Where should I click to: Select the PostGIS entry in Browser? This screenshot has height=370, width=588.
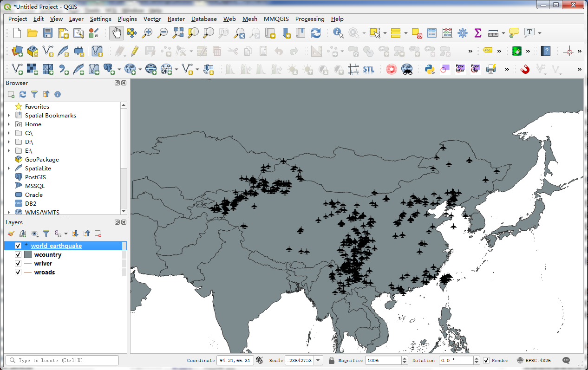(35, 177)
